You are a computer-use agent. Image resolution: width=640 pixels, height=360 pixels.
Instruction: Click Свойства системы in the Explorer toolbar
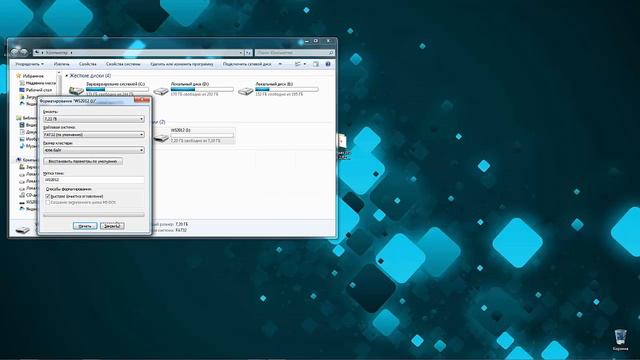pyautogui.click(x=123, y=64)
